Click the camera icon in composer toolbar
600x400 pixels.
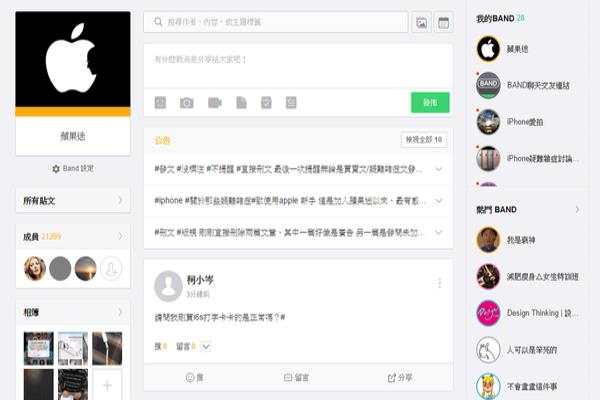[x=187, y=103]
